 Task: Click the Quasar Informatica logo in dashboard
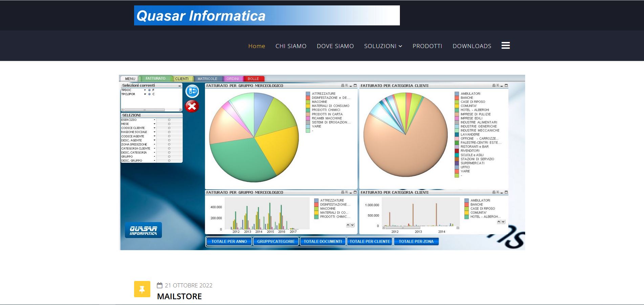143,230
